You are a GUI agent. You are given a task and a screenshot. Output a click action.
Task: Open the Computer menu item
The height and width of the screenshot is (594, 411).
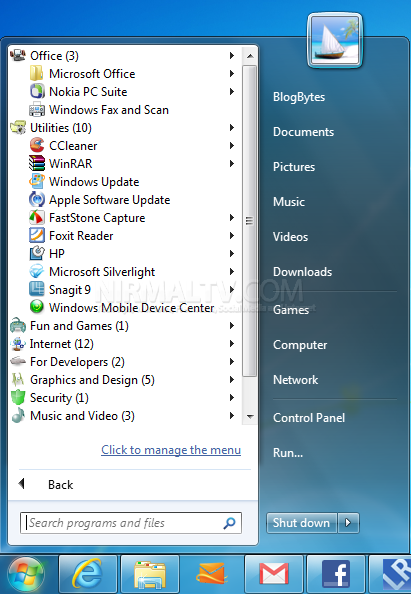pyautogui.click(x=300, y=345)
